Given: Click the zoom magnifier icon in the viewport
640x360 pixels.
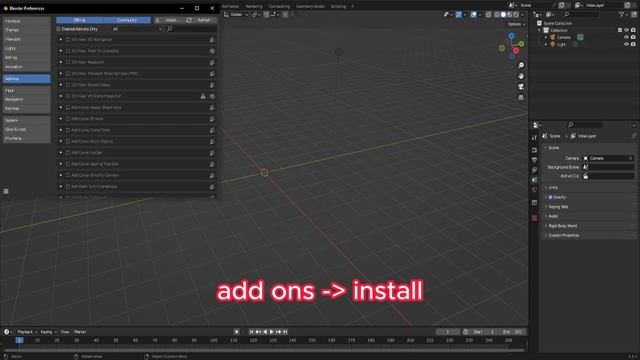Looking at the screenshot, I should pyautogui.click(x=521, y=65).
